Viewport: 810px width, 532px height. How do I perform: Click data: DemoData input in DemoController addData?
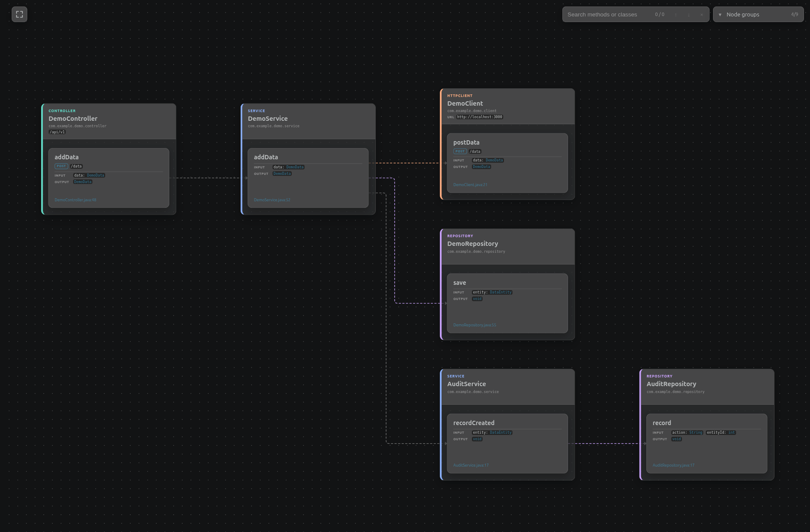coord(89,175)
